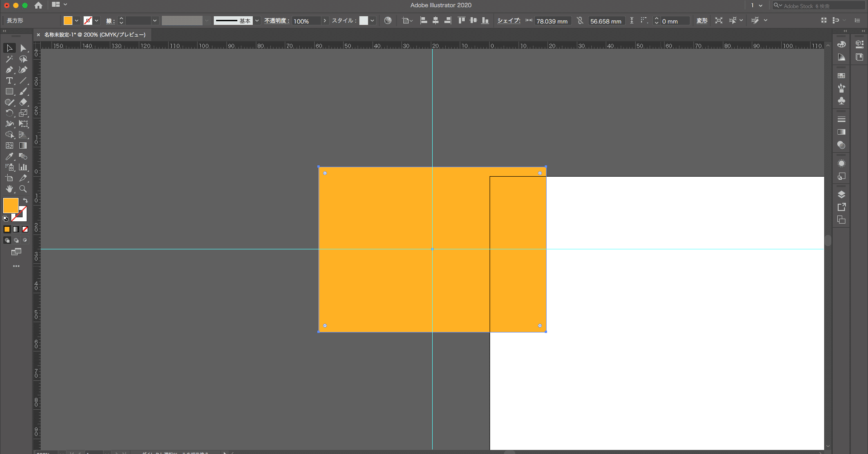Expand the opacity 100% arrow
Viewport: 868px width, 454px height.
coord(325,21)
